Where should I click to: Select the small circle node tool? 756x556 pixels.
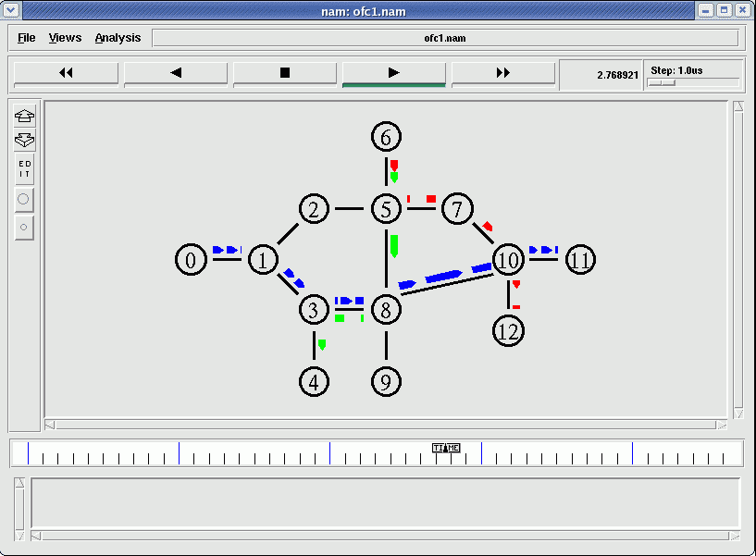click(x=24, y=228)
